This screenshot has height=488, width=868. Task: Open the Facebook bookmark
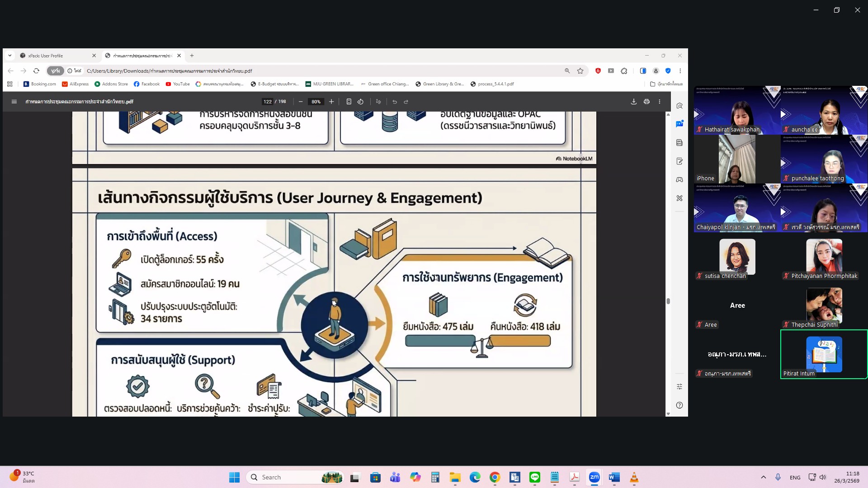pos(146,84)
